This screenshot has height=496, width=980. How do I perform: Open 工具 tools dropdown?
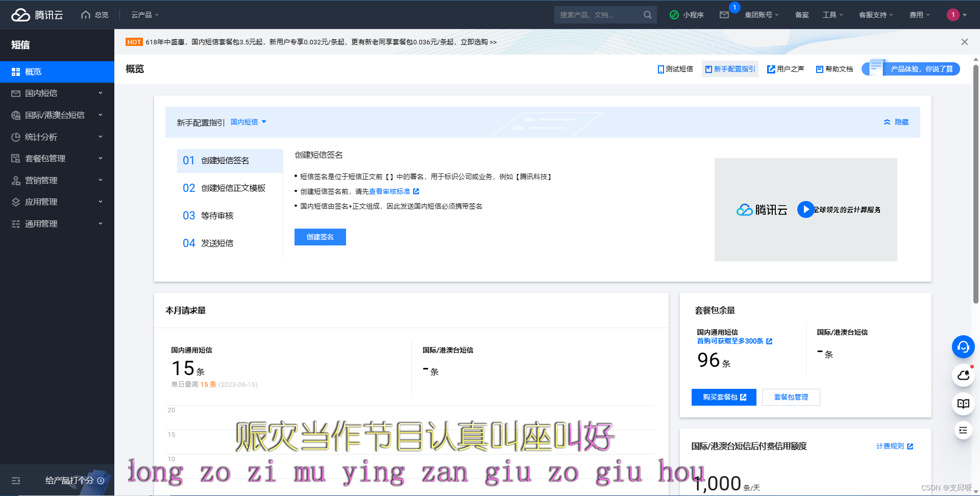832,15
